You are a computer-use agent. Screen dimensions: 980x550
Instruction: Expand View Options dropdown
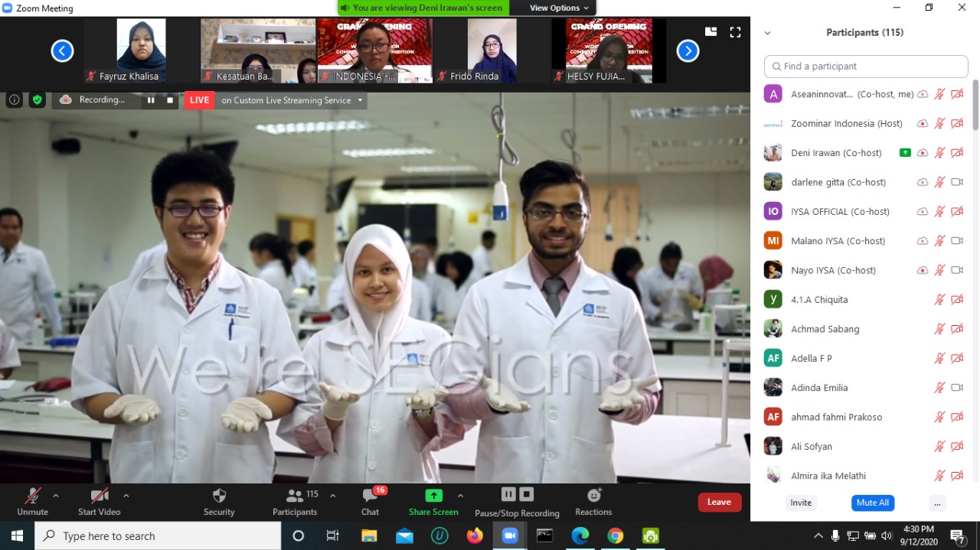pos(560,8)
